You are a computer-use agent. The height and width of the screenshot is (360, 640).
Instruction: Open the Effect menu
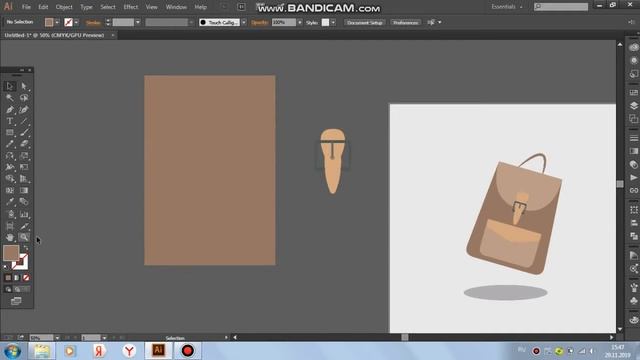point(131,7)
